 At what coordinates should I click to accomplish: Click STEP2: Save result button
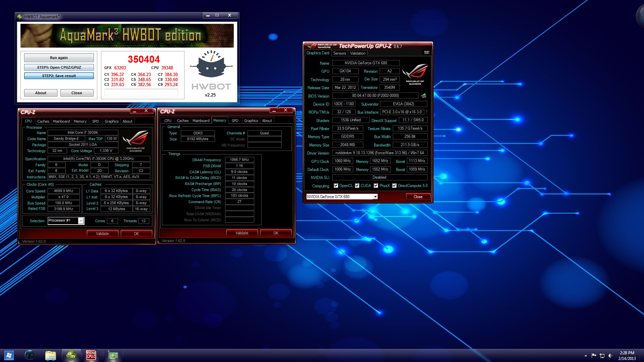(x=59, y=76)
